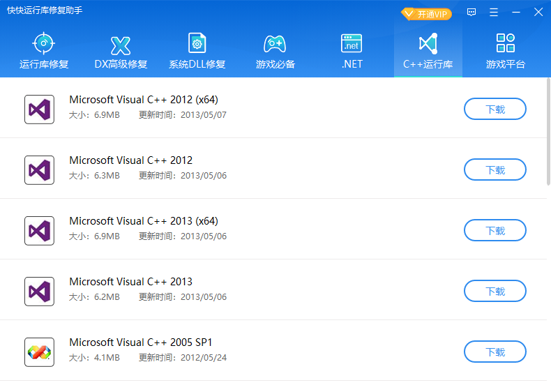Viewport: 551px width, 392px height.
Task: Open the DX高级修复 X icon
Action: point(121,45)
